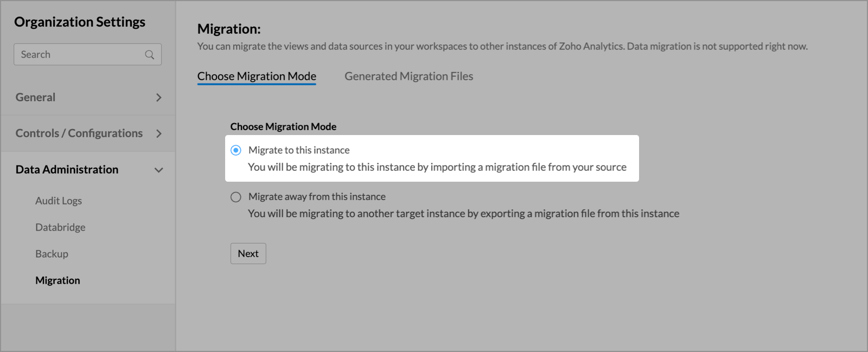
Task: Click the "Migrate away from this instance" label text
Action: (317, 197)
